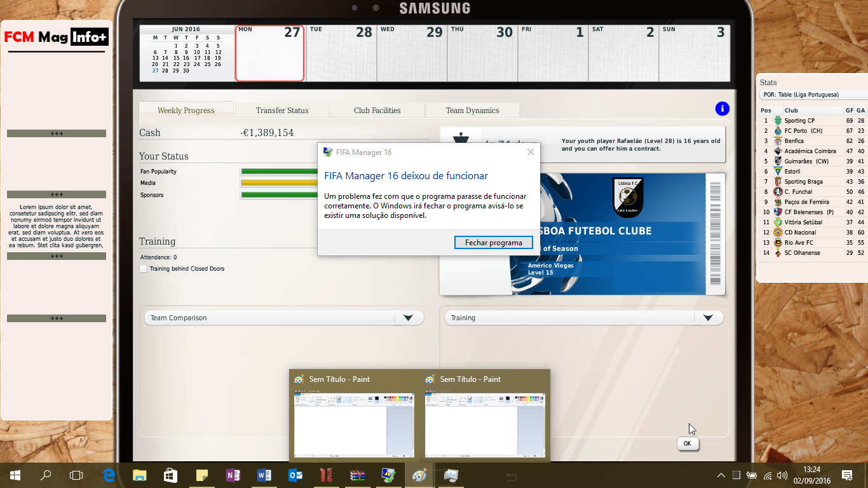Open the Club Facilities tab
Image resolution: width=868 pixels, height=488 pixels.
[377, 110]
